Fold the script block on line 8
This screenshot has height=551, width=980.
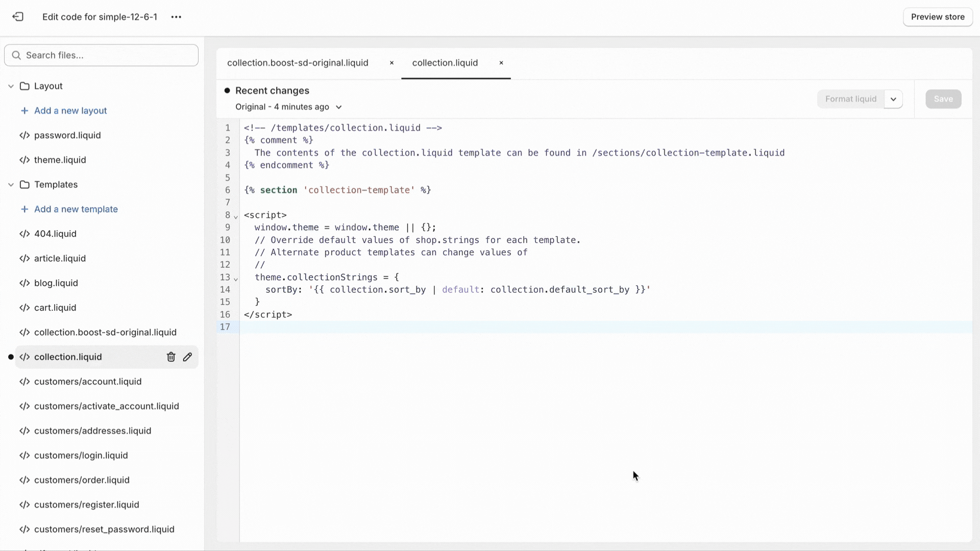tap(236, 217)
